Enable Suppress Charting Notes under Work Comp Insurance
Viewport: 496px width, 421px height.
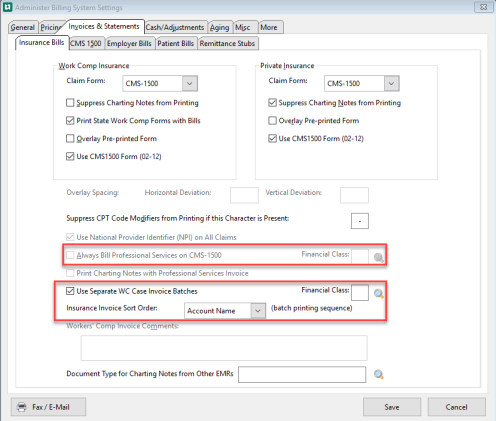(x=70, y=103)
